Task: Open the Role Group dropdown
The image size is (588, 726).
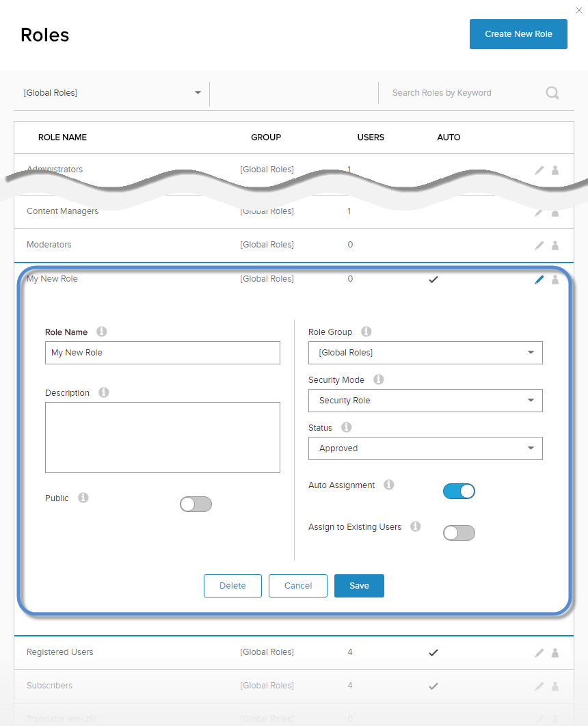Action: (x=425, y=353)
